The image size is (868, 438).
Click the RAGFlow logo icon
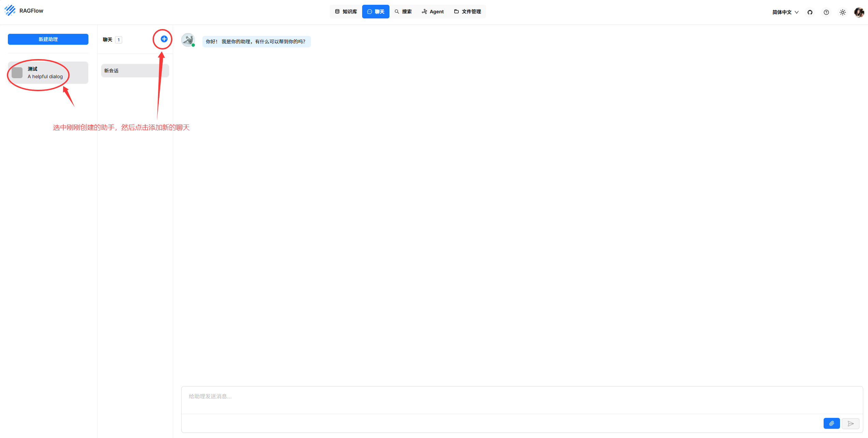[x=10, y=11]
